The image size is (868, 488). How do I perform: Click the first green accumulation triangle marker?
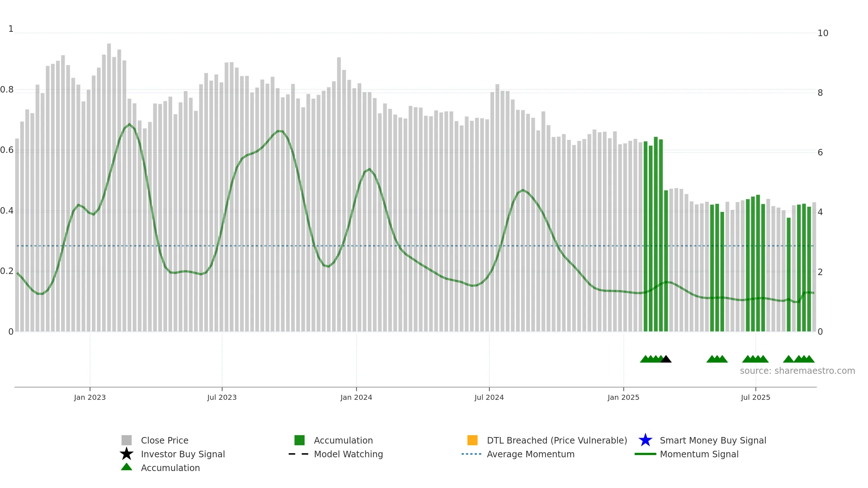coord(646,359)
